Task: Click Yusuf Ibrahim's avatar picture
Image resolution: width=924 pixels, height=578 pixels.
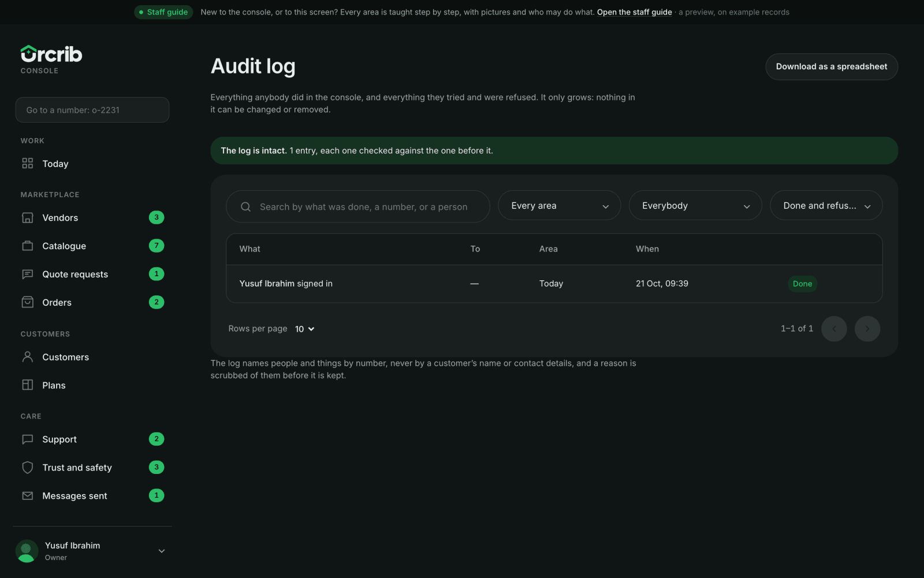Action: coord(27,551)
